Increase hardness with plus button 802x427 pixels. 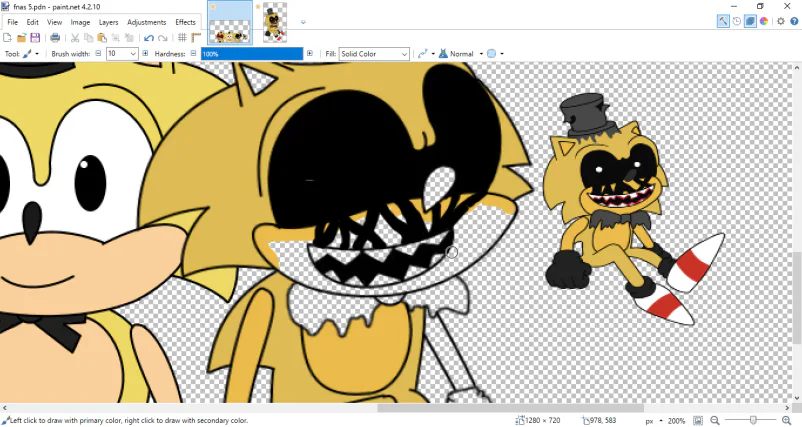click(309, 53)
